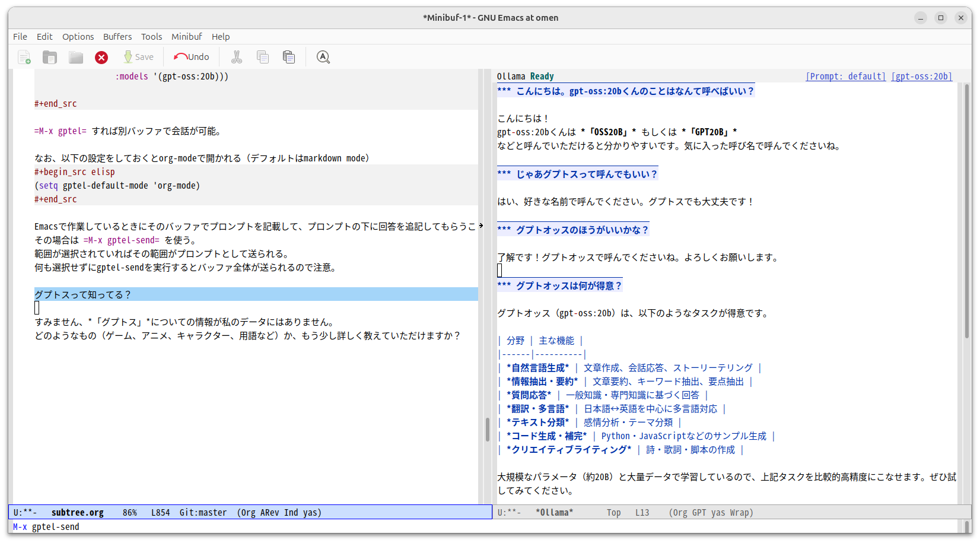This screenshot has width=980, height=543.
Task: Kill buffer with the red X icon
Action: pos(101,57)
